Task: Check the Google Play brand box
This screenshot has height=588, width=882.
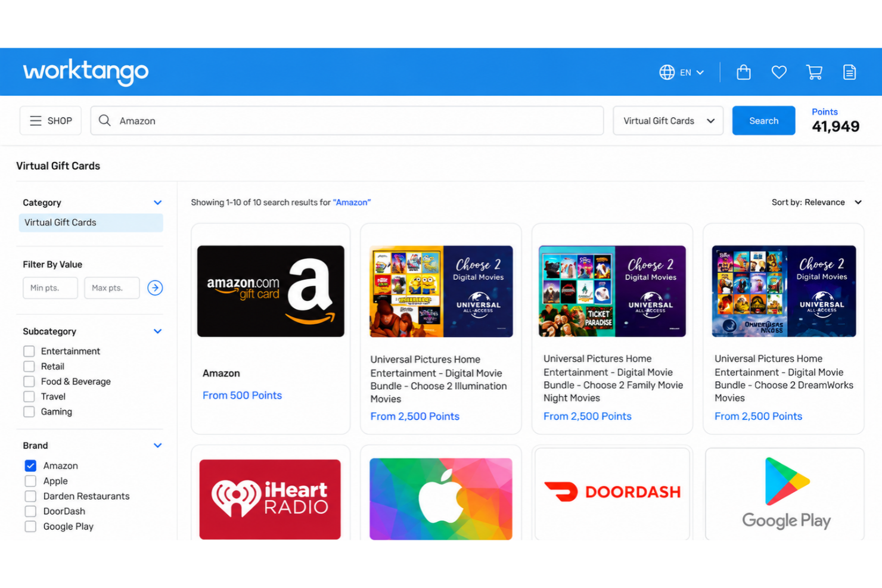Action: pos(30,526)
